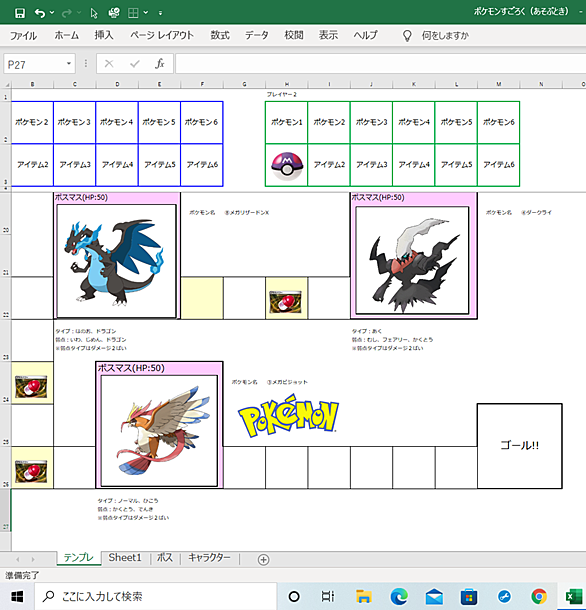
Task: Select the green ポケモン1 cell
Action: 286,122
